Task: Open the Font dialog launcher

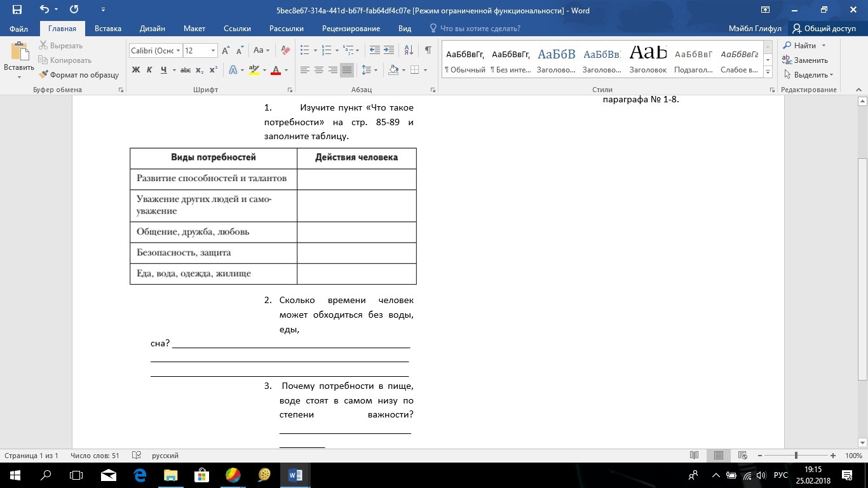Action: [290, 90]
